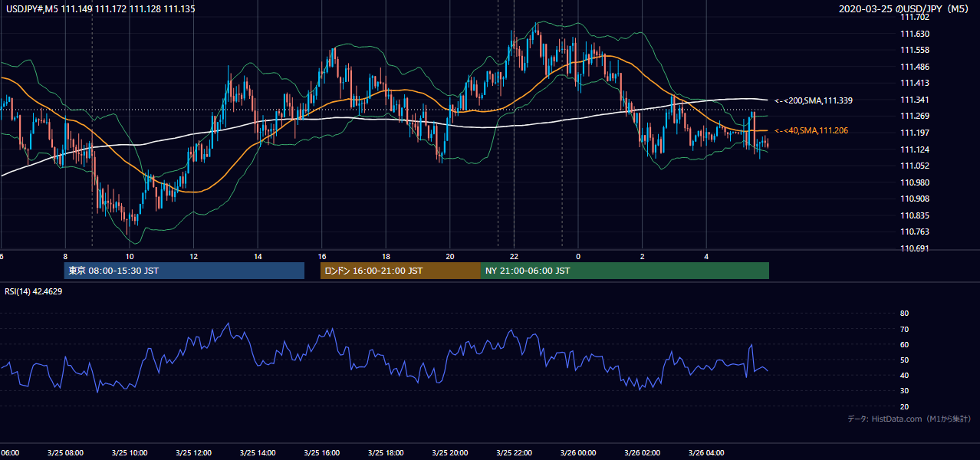
Task: Click the 3/26 00:00 date label
Action: [578, 453]
